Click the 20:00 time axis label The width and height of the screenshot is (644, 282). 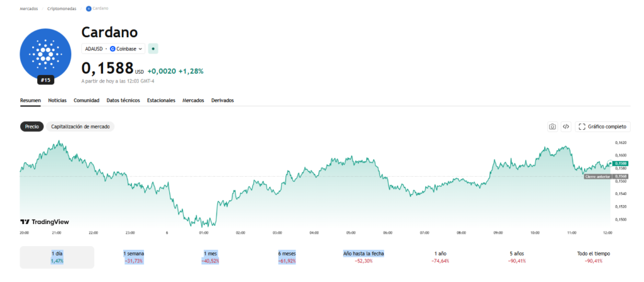point(25,233)
